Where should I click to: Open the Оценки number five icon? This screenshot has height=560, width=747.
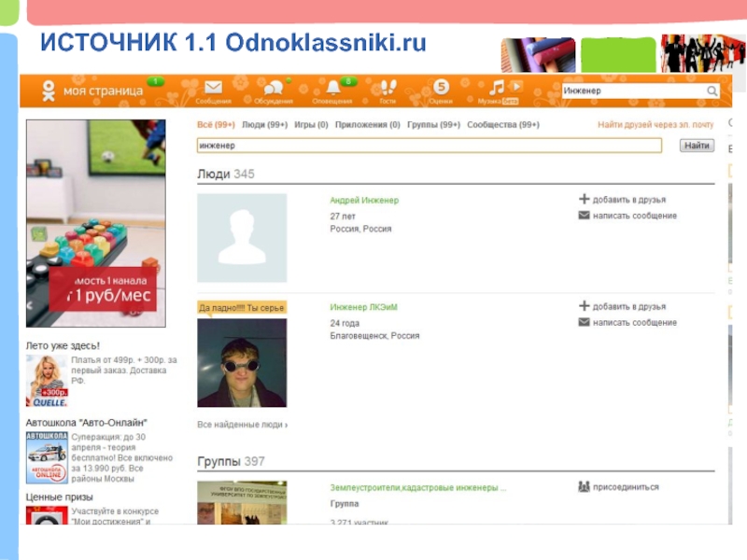tap(441, 87)
